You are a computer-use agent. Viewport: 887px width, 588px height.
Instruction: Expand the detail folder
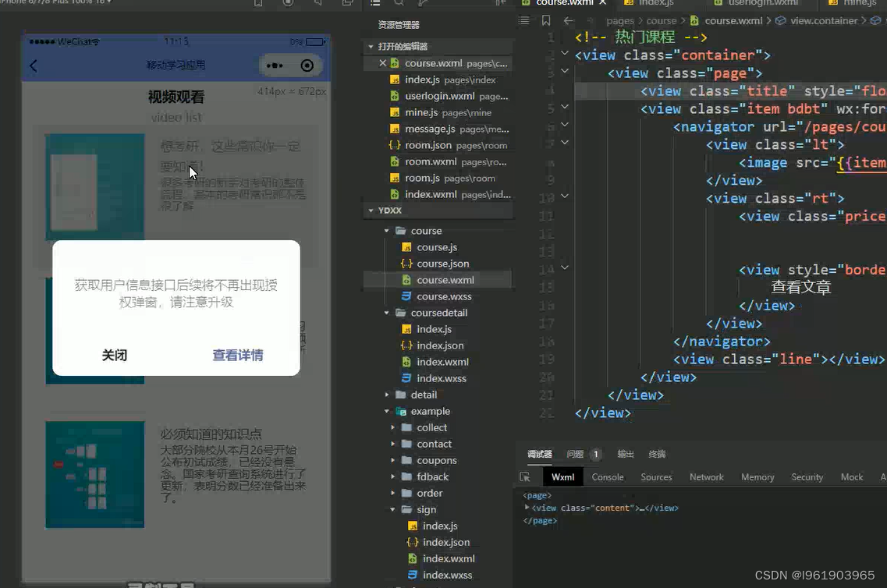tap(387, 395)
